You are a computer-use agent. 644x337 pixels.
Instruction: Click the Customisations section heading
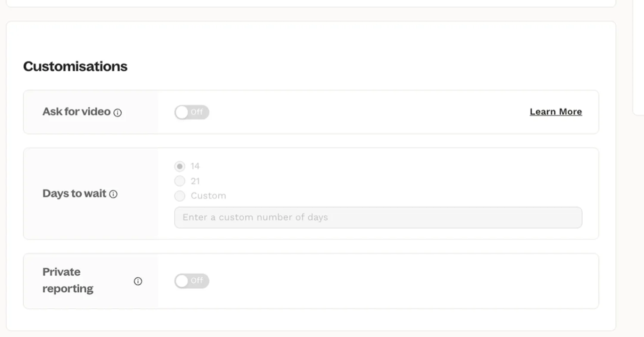coord(75,66)
